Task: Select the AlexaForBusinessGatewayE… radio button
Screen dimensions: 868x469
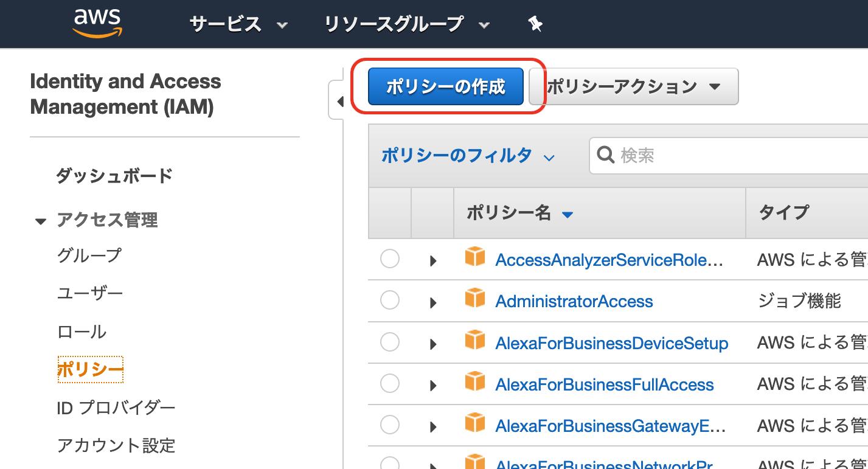Action: click(389, 425)
